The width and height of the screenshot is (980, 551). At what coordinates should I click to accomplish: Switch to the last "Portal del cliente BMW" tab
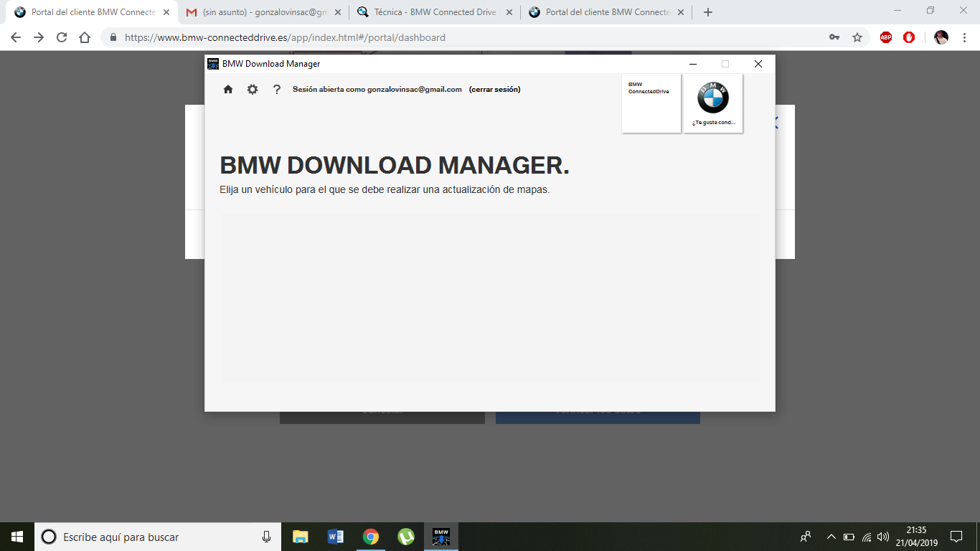click(606, 12)
